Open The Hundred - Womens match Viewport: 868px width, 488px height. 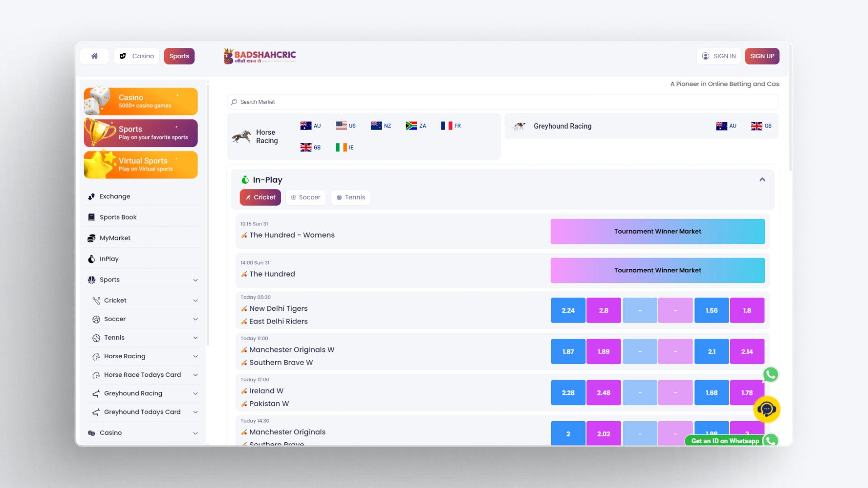click(292, 235)
